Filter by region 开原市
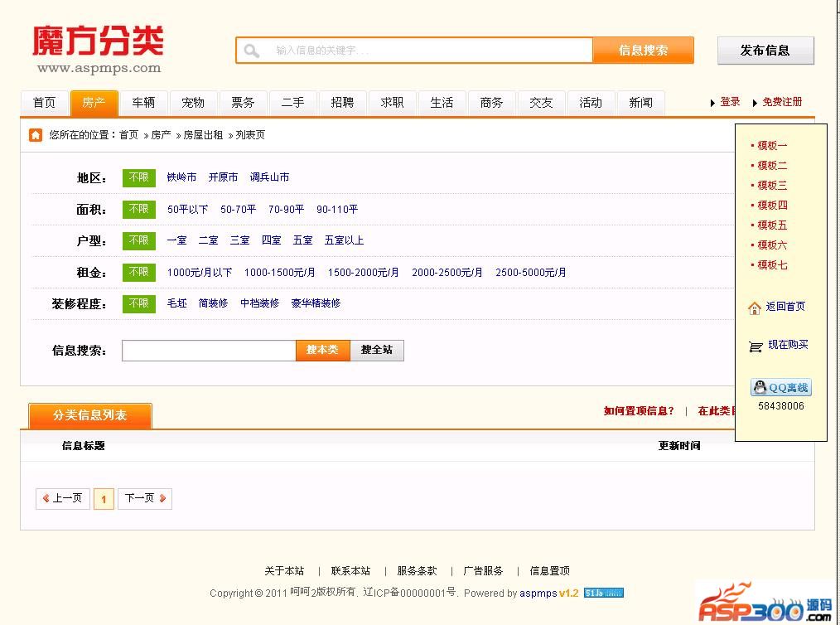Screen dimensions: 840x625 (223, 177)
